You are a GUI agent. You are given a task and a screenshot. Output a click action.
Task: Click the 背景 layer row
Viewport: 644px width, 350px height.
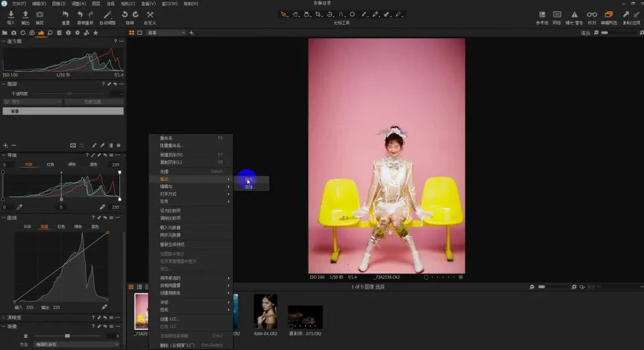pos(63,111)
